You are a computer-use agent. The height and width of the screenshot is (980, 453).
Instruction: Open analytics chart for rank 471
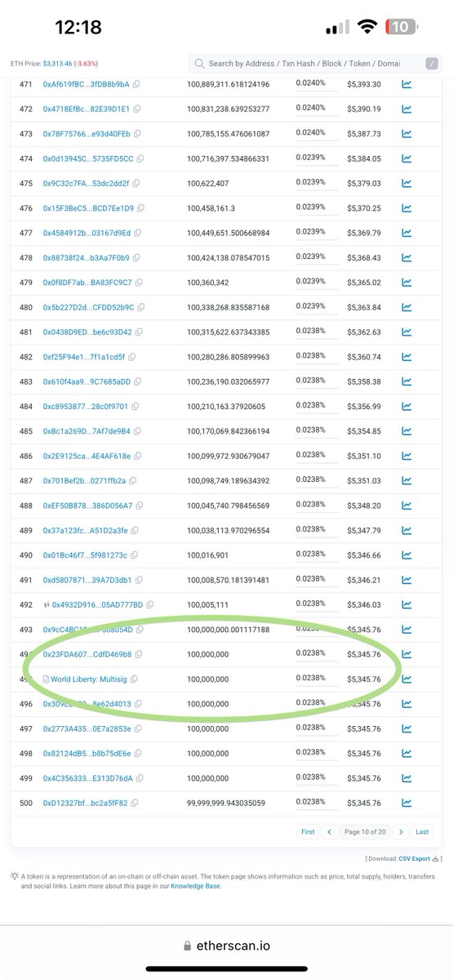point(406,84)
